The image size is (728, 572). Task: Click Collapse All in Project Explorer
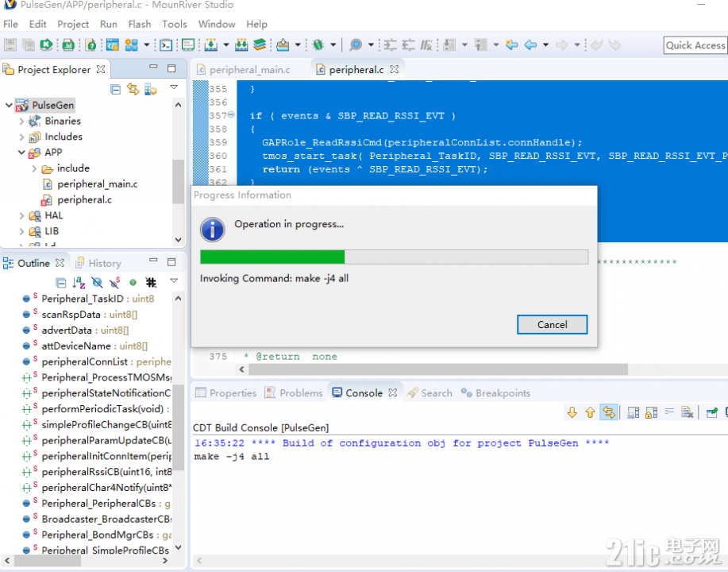[116, 89]
